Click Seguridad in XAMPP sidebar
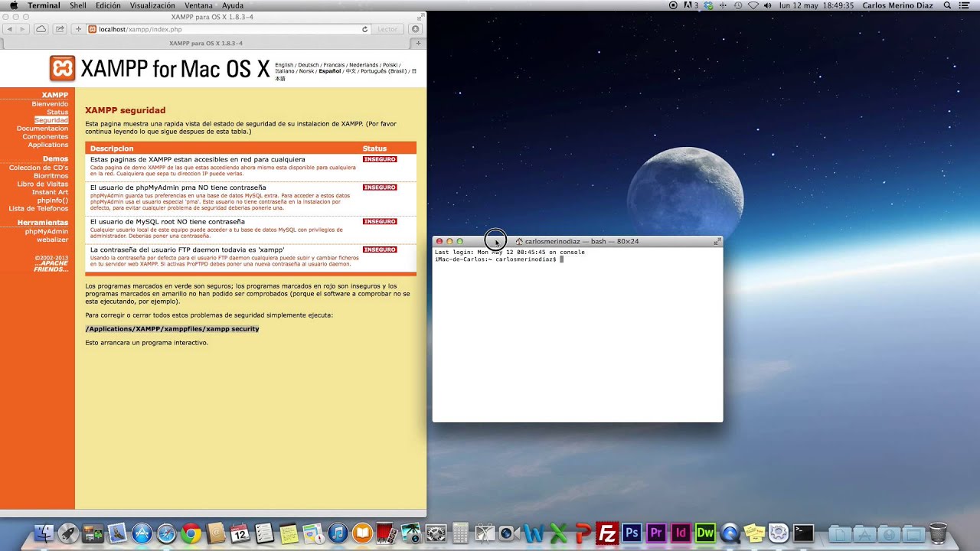The height and width of the screenshot is (551, 980). pos(51,120)
